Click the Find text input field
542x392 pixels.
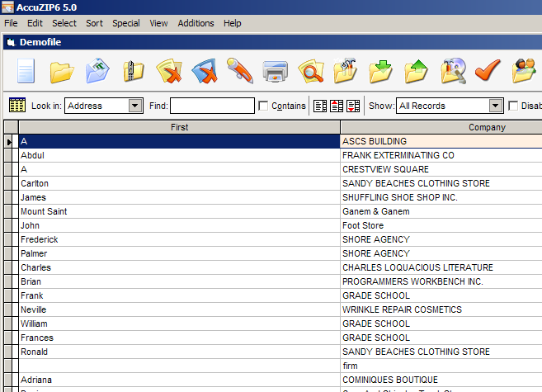pos(212,106)
